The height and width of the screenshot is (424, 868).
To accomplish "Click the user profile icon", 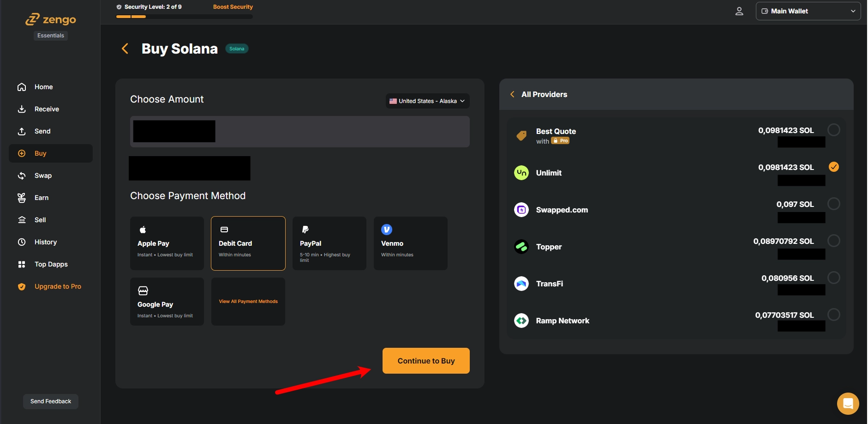I will pyautogui.click(x=739, y=12).
